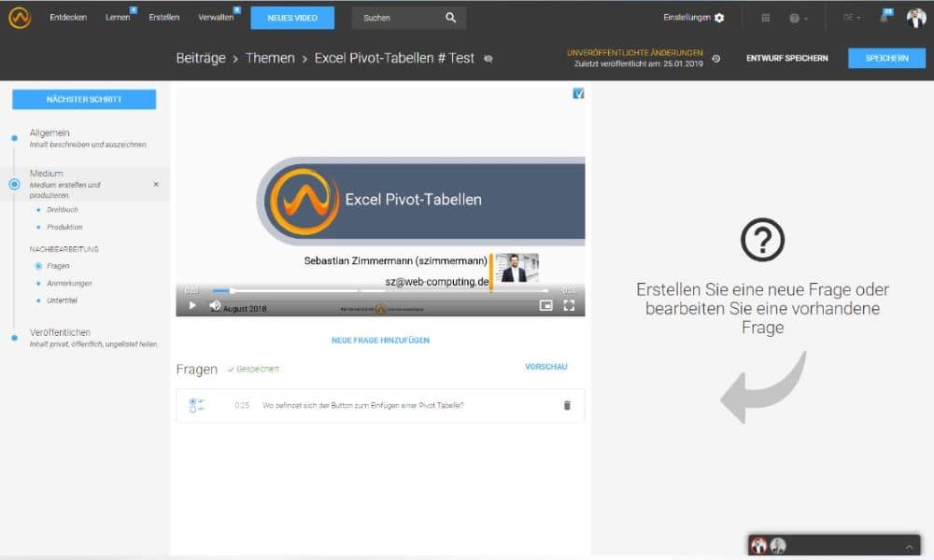Open the Erstellen menu

coord(163,17)
